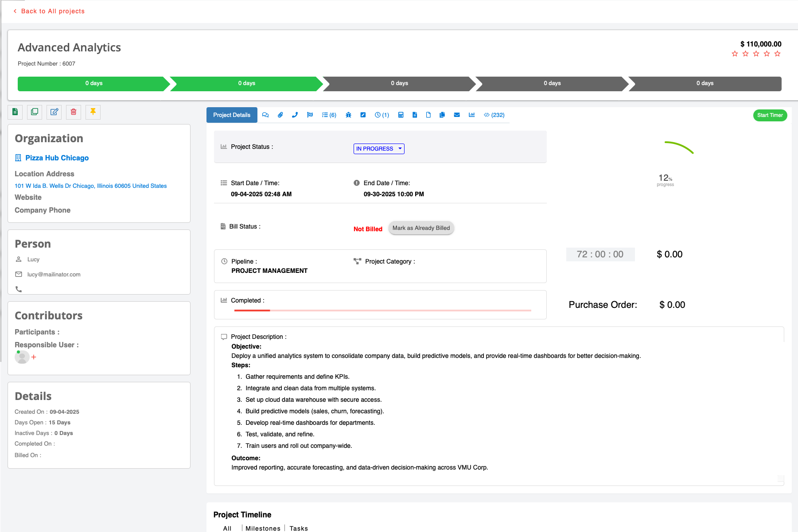Open the task list tab with 6 items
798x532 pixels.
[329, 115]
